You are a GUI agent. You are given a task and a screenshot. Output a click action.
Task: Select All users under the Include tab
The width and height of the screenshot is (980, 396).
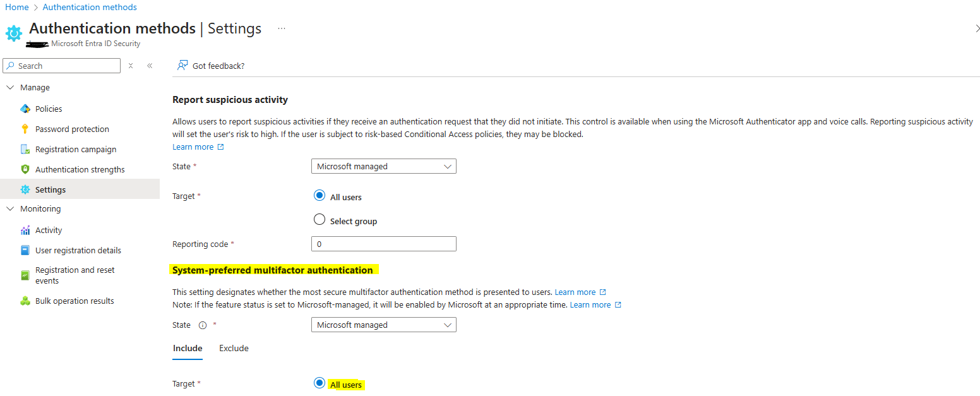(320, 382)
